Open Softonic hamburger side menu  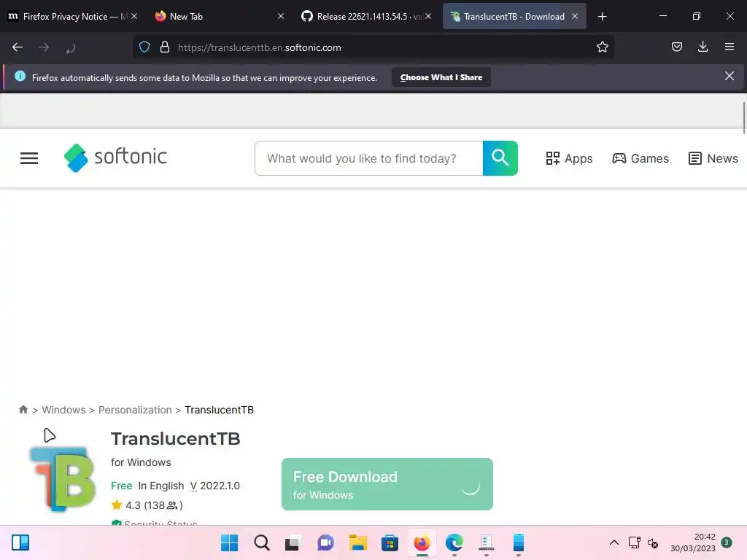(x=29, y=158)
